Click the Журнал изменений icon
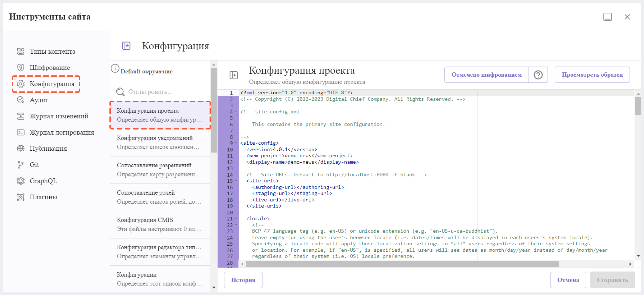The height and width of the screenshot is (295, 644). click(20, 116)
